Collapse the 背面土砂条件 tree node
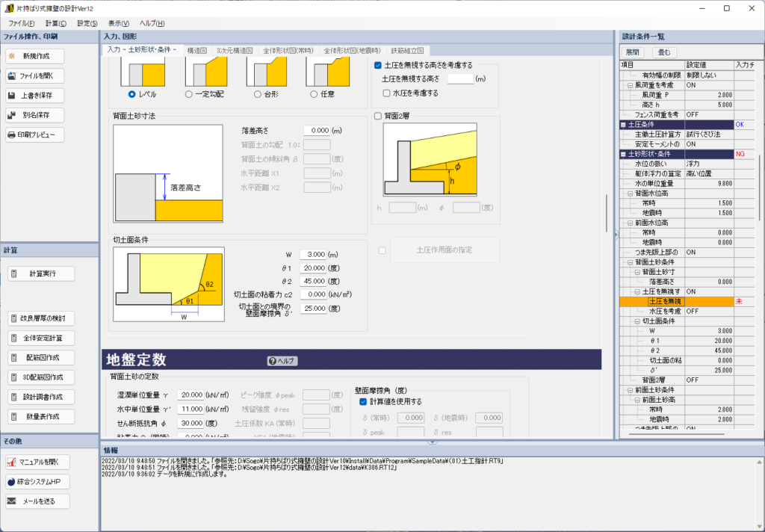This screenshot has height=532, width=765. click(630, 262)
